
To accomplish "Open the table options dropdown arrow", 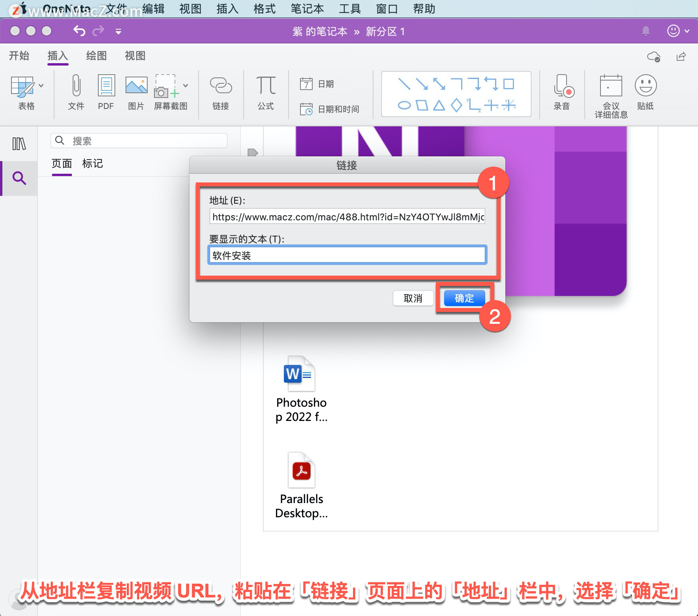I will [x=41, y=85].
